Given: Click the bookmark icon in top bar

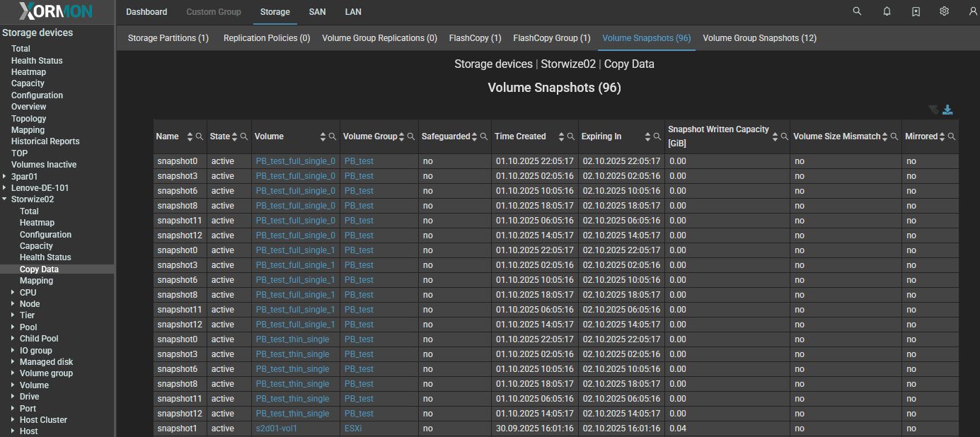Looking at the screenshot, I should point(916,11).
